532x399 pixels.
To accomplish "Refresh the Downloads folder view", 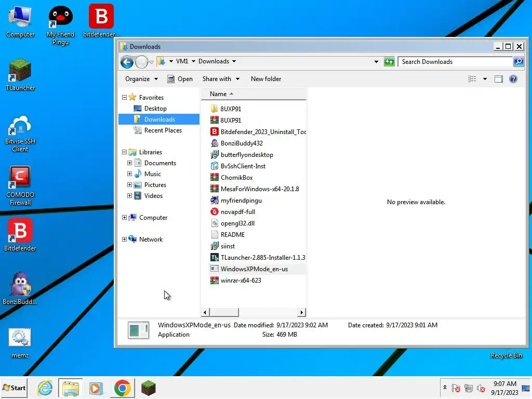I will coord(389,62).
